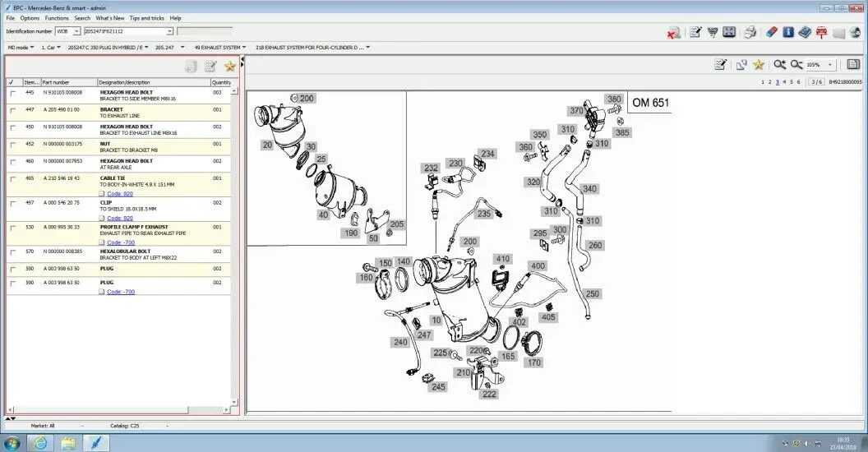
Task: Open the identification number combo box arrow
Action: click(169, 31)
